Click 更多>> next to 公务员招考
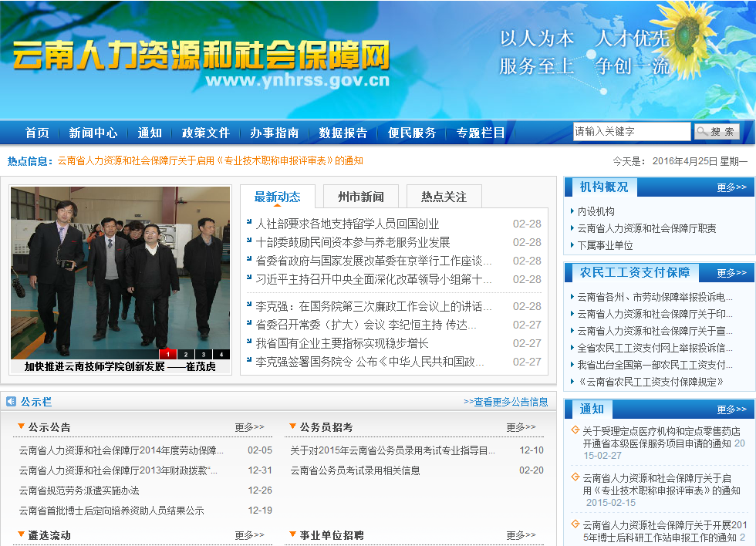Screen dimensions: 756x546 click(521, 427)
